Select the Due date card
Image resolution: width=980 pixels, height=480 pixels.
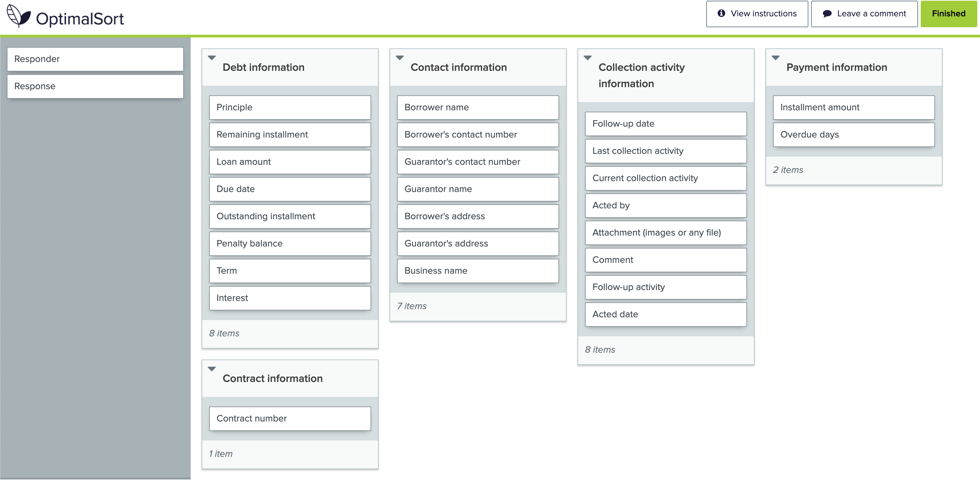[x=290, y=189]
